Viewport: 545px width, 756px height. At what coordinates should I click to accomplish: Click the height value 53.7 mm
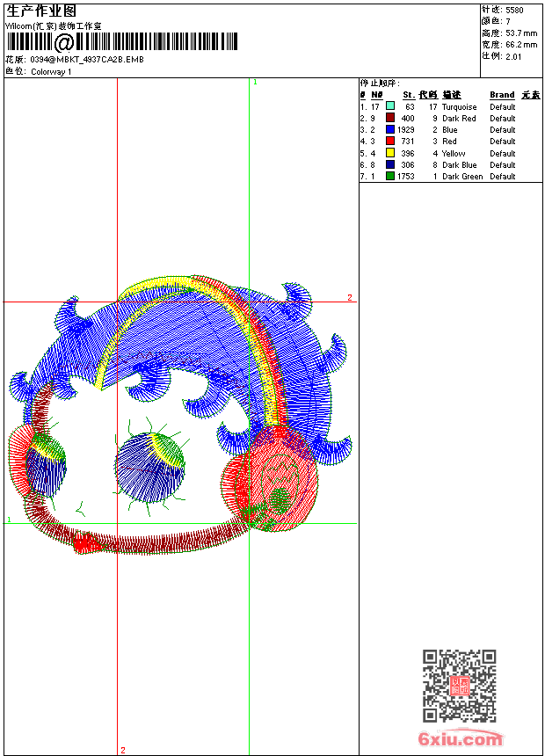(521, 33)
